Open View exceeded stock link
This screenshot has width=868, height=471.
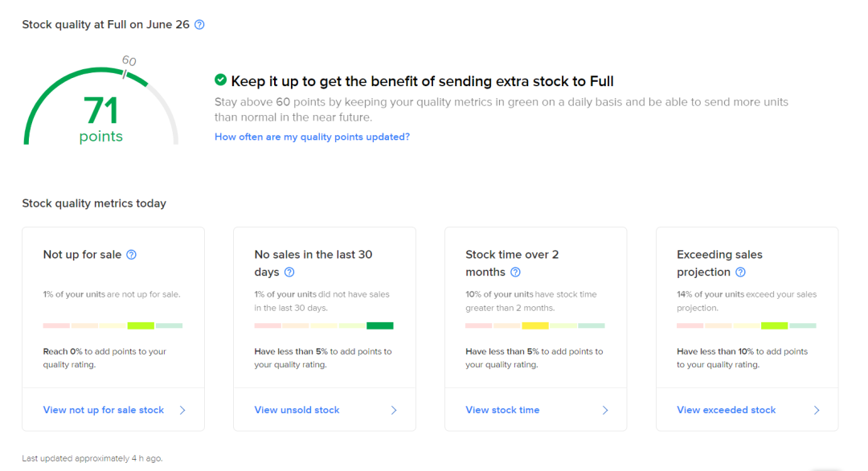pyautogui.click(x=727, y=410)
